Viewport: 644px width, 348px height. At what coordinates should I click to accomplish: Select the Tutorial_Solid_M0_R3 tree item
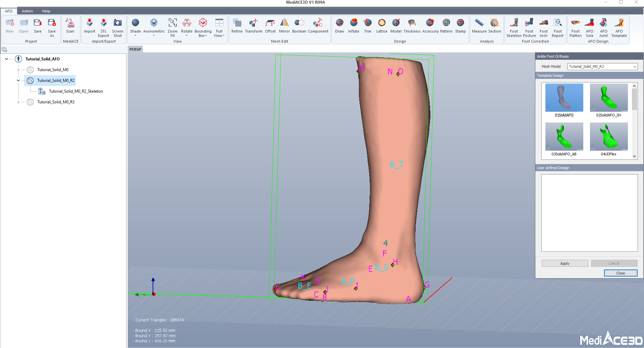[x=56, y=102]
